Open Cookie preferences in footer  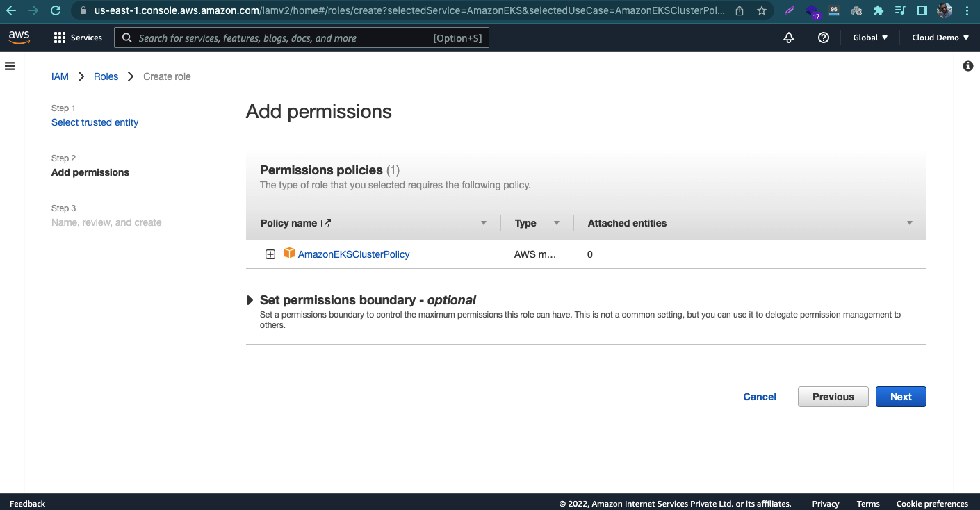[932, 504]
